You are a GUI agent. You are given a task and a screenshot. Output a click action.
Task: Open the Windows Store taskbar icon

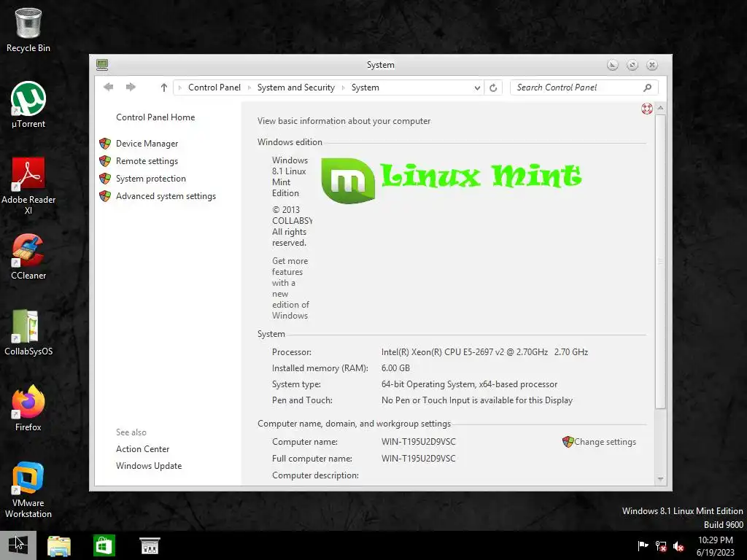(104, 545)
